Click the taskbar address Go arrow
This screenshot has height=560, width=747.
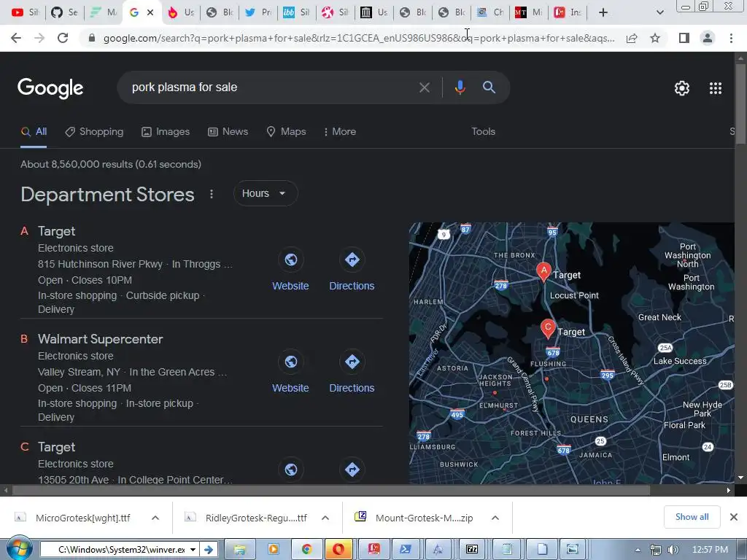coord(209,550)
